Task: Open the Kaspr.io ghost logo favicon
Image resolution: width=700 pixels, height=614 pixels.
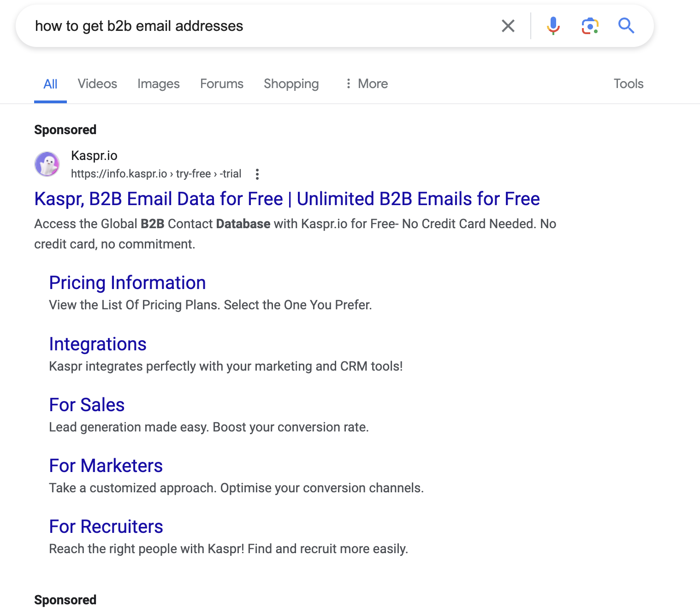Action: pyautogui.click(x=47, y=164)
